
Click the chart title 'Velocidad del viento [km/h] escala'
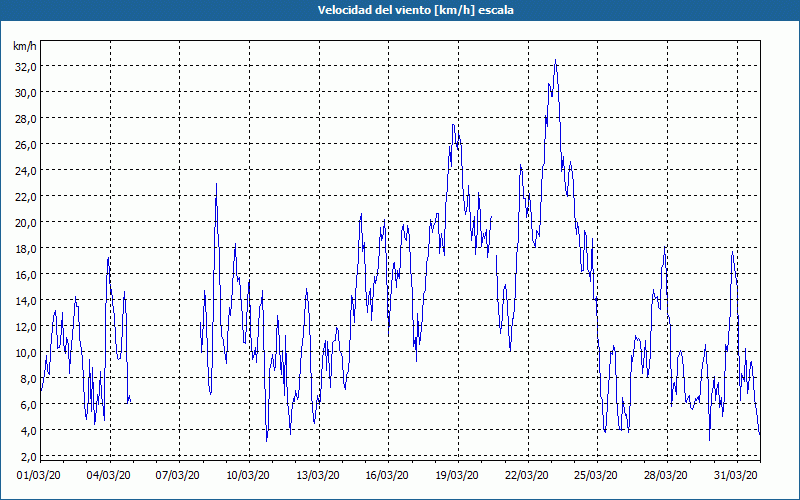[x=415, y=10]
